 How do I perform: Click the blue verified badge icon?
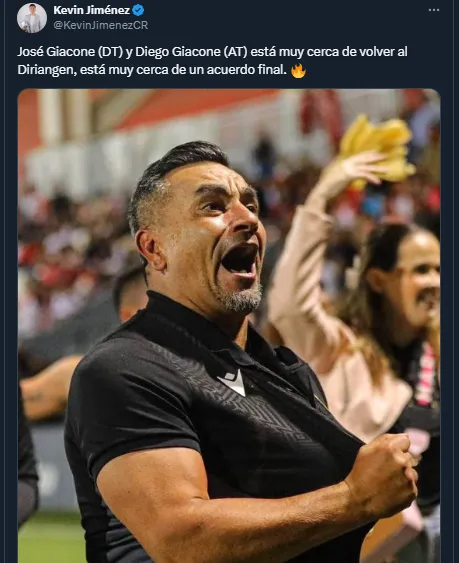[x=138, y=10]
